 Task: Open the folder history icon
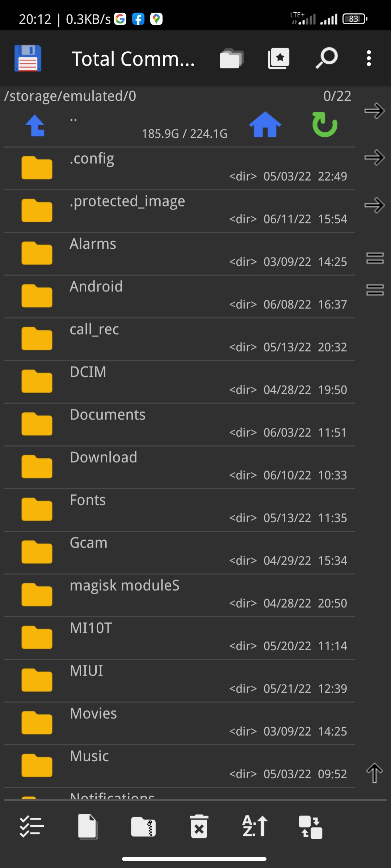pos(231,58)
